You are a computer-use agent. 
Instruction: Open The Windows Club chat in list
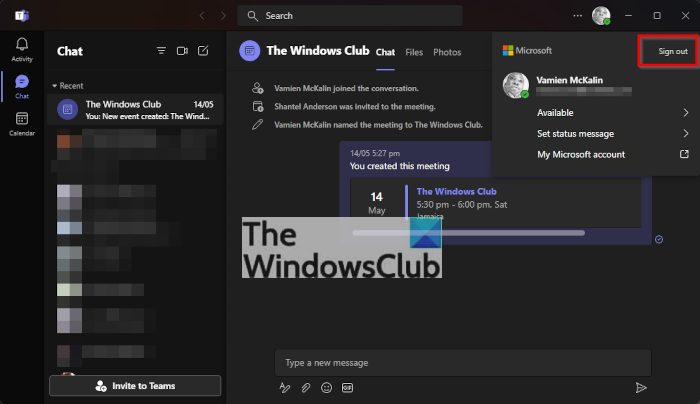(135, 110)
